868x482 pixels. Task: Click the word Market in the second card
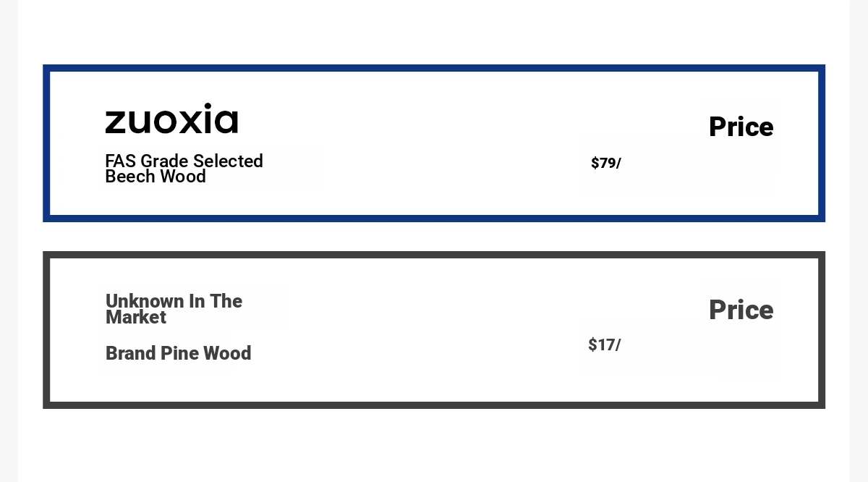[136, 318]
